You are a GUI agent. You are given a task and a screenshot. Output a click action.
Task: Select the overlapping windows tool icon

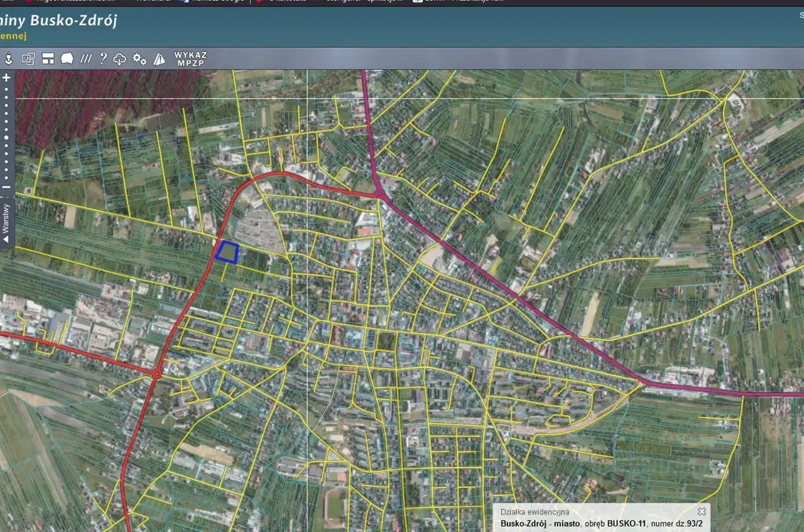pos(28,59)
